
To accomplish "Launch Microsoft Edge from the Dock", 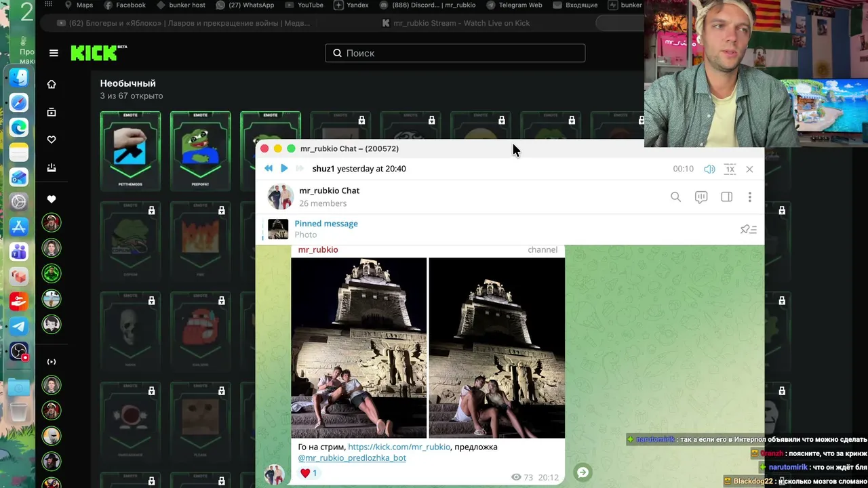I will pyautogui.click(x=19, y=127).
